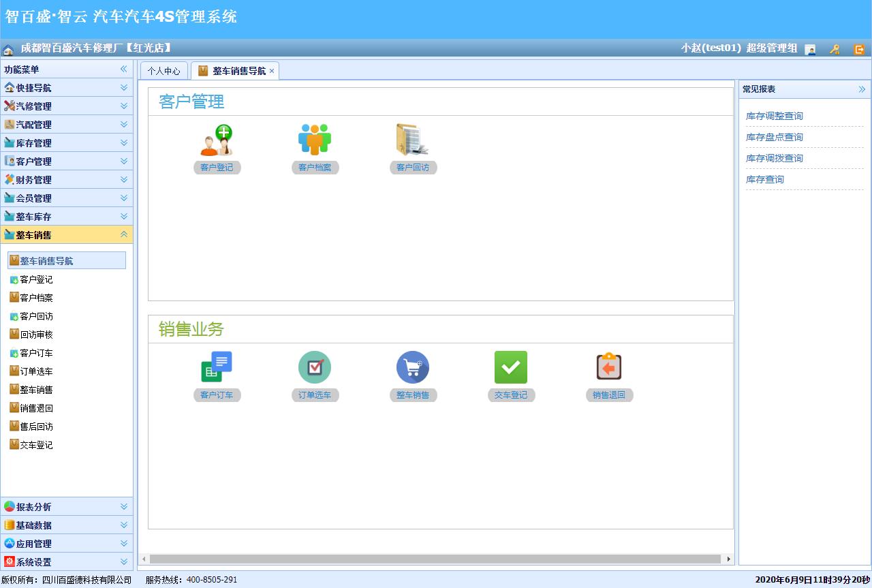Click the 基础数据 database icon
The width and height of the screenshot is (872, 588).
pyautogui.click(x=10, y=525)
